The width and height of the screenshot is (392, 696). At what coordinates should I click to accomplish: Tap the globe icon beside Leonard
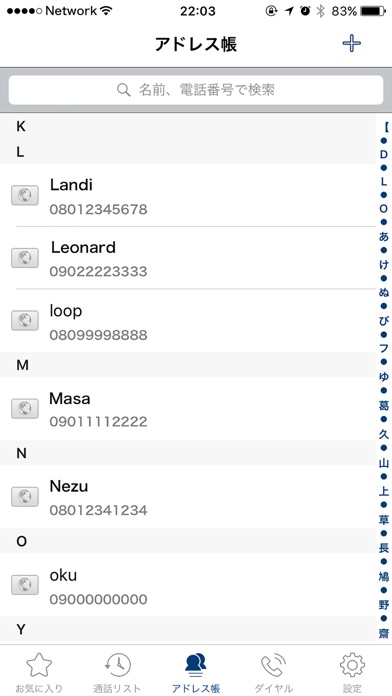(25, 258)
